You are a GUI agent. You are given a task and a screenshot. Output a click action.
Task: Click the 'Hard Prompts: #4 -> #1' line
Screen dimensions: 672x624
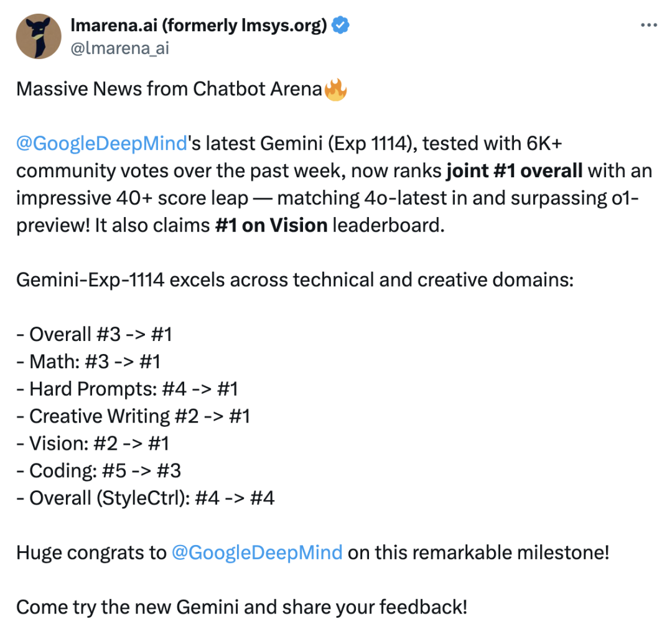point(128,389)
